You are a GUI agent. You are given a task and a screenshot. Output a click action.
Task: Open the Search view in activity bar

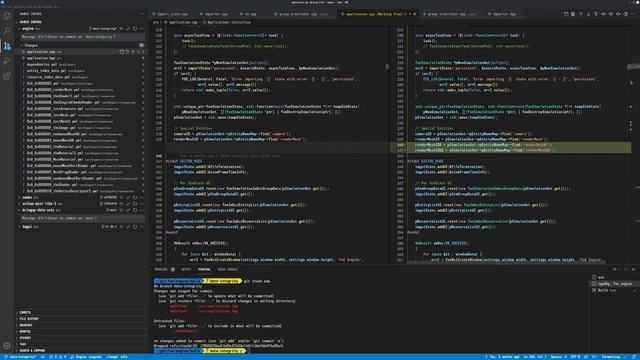(x=7, y=31)
